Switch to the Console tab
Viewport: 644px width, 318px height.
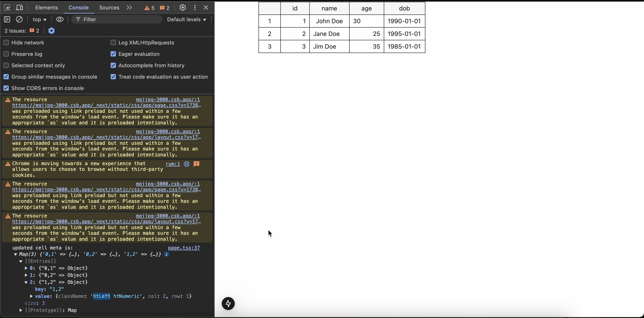tap(78, 8)
